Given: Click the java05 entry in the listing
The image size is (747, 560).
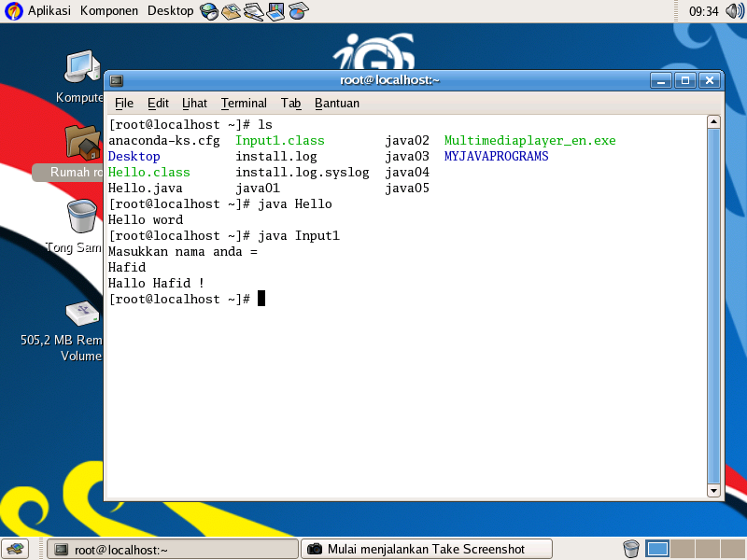Looking at the screenshot, I should (x=407, y=189).
